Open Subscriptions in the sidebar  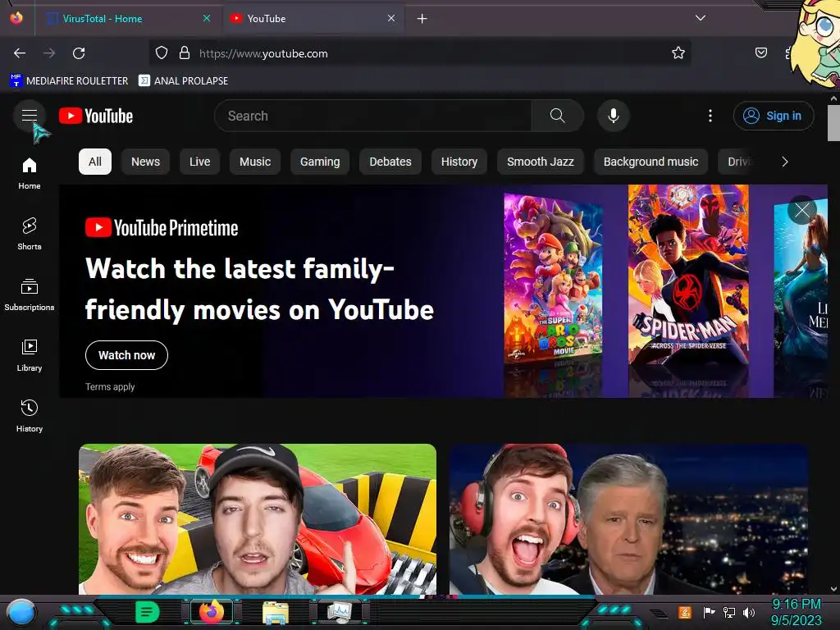coord(30,294)
